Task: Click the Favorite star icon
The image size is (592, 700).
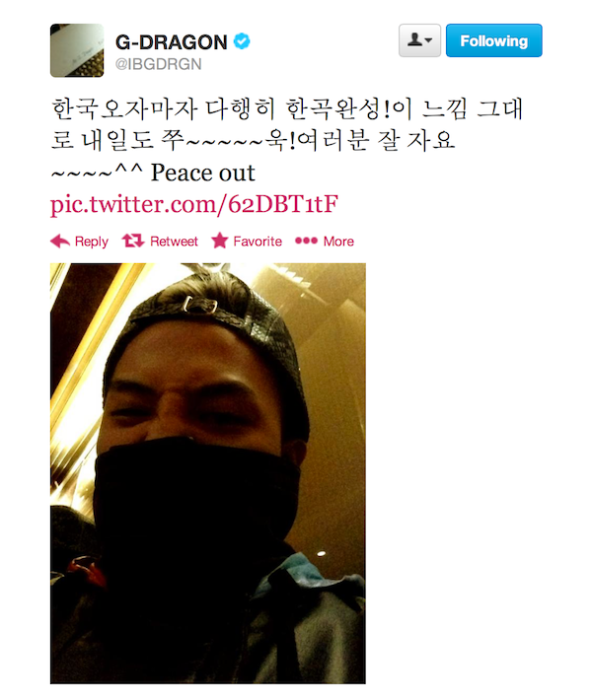Action: pos(220,241)
